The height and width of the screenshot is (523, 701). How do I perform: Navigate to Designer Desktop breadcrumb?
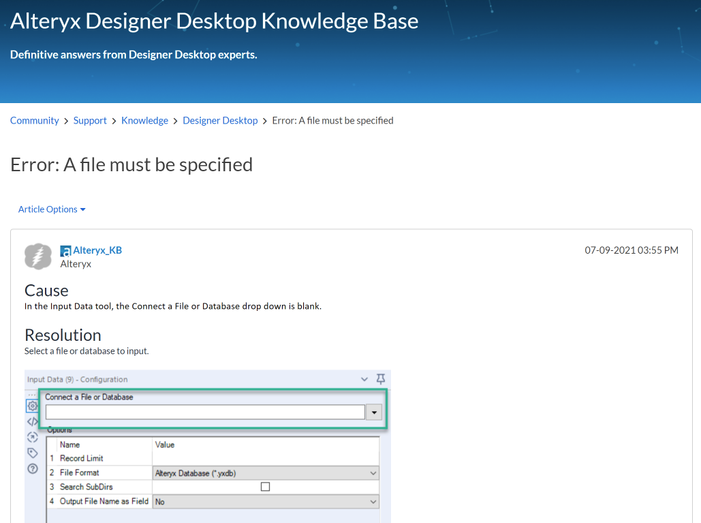(x=220, y=121)
